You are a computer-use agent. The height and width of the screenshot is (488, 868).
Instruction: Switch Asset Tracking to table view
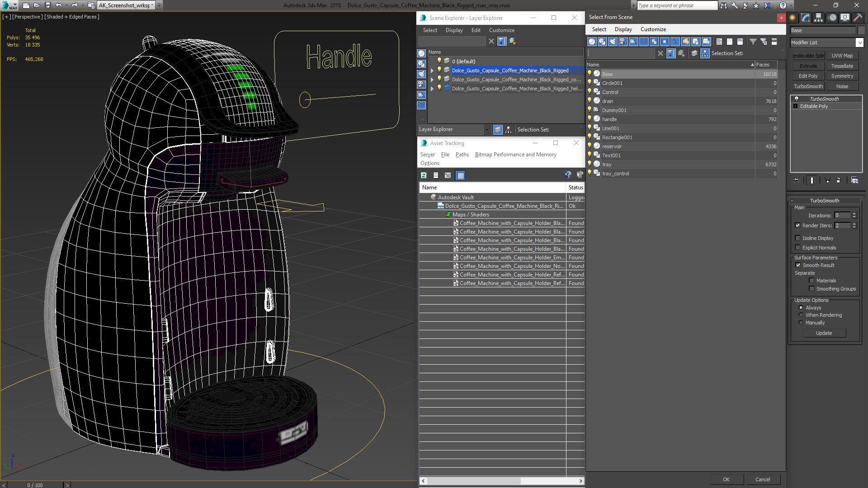pos(460,175)
